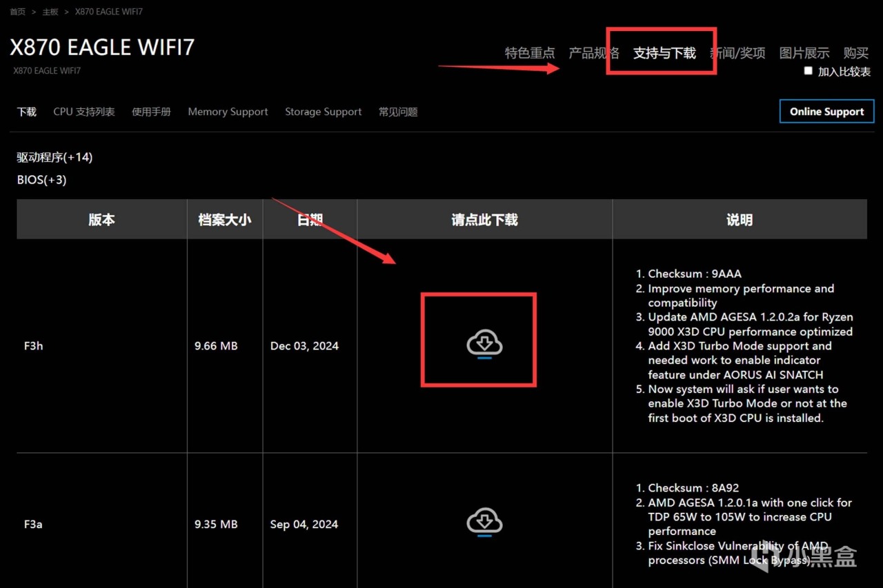The height and width of the screenshot is (588, 883).
Task: Click the Dec 03, 2024 date
Action: click(304, 346)
